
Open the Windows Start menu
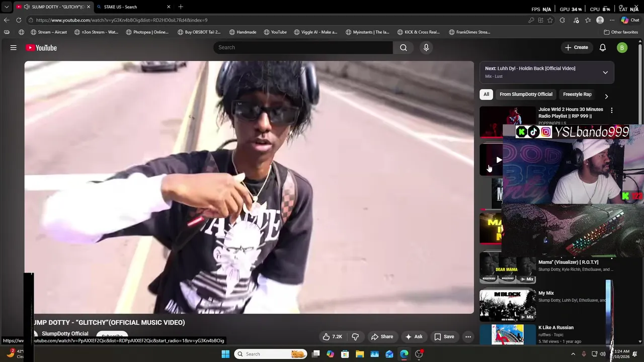click(x=225, y=354)
